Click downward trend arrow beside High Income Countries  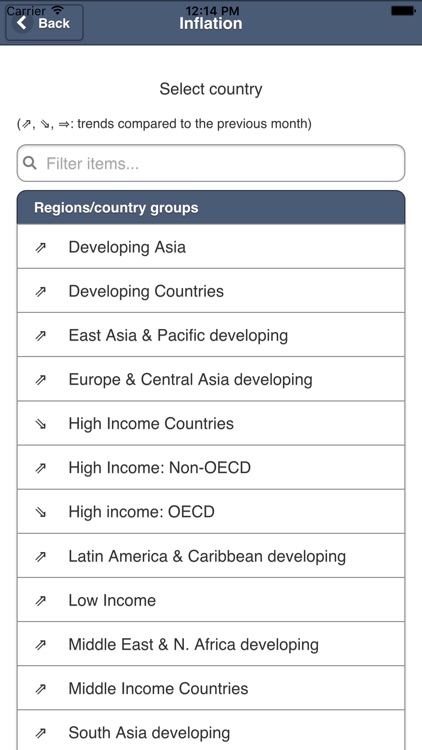tap(41, 424)
